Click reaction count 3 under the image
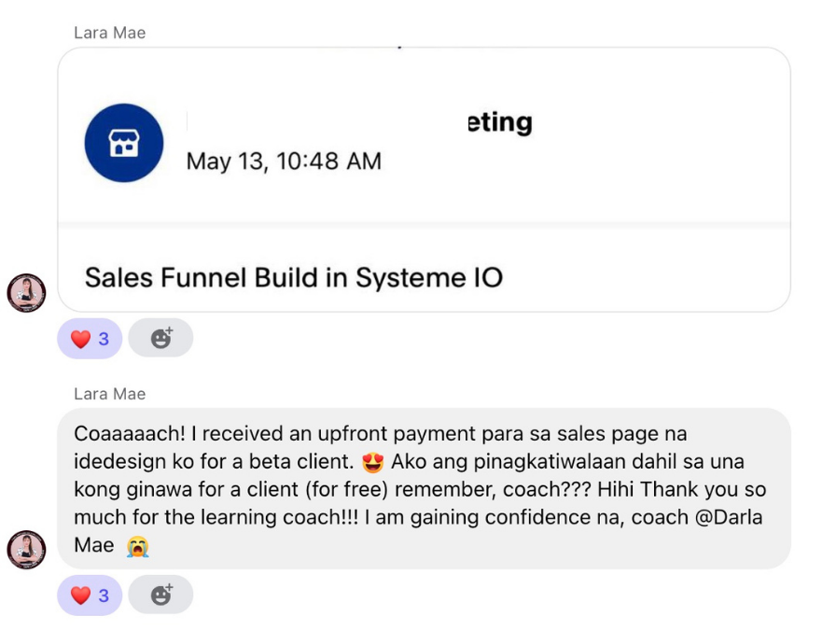836x644 pixels. 104,339
